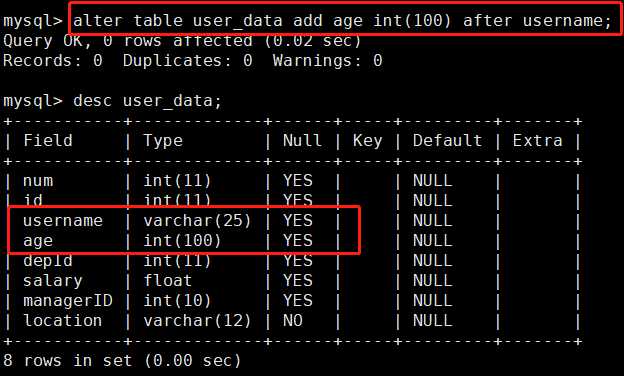Select the salary field row
Image resolution: width=624 pixels, height=376 pixels.
click(x=292, y=281)
